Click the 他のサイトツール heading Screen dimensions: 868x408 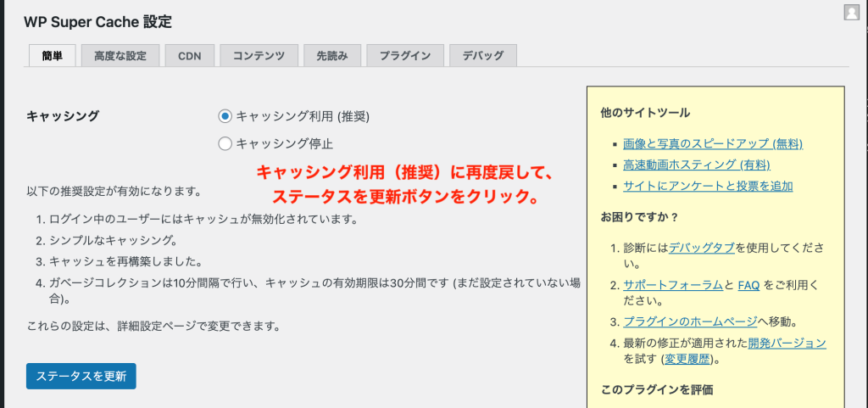click(645, 113)
